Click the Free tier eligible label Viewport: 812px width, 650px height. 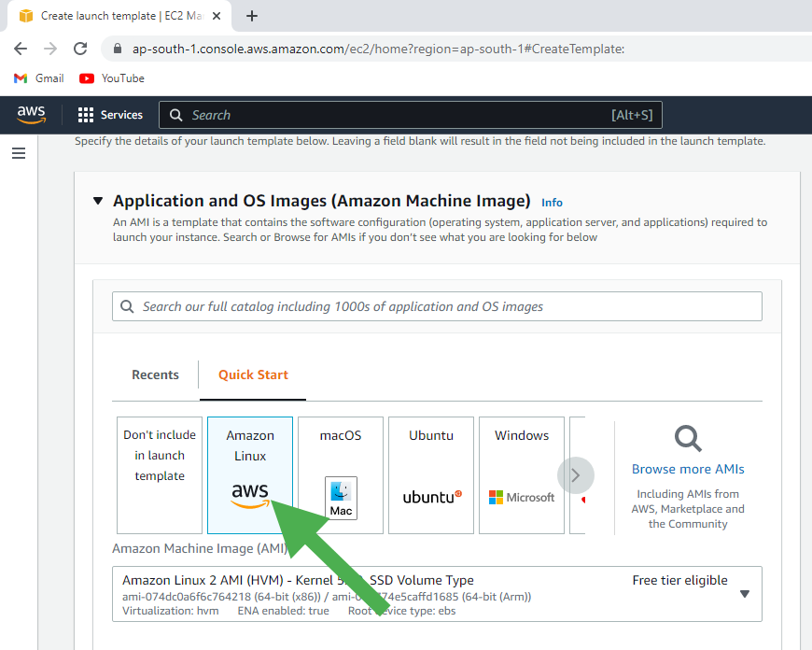[x=680, y=580]
